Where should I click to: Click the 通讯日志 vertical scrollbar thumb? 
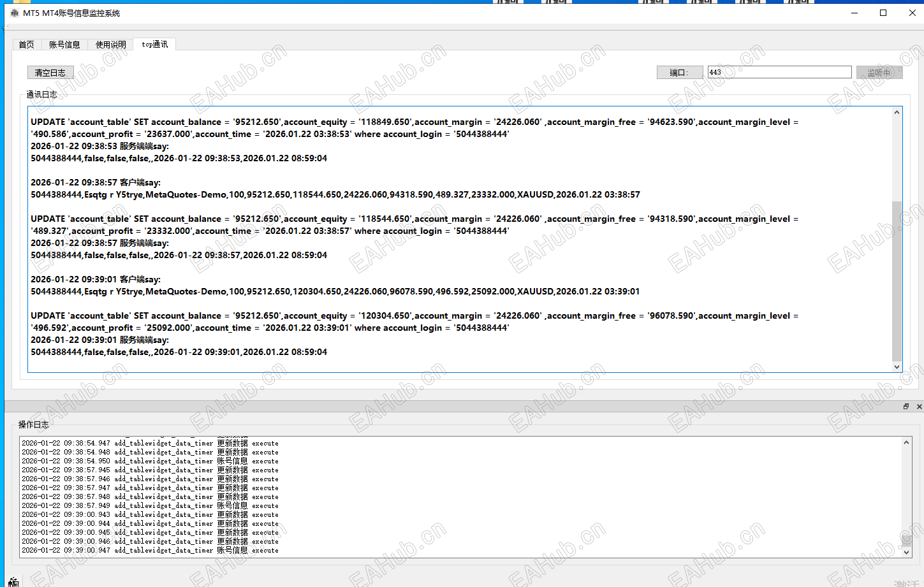tap(897, 281)
